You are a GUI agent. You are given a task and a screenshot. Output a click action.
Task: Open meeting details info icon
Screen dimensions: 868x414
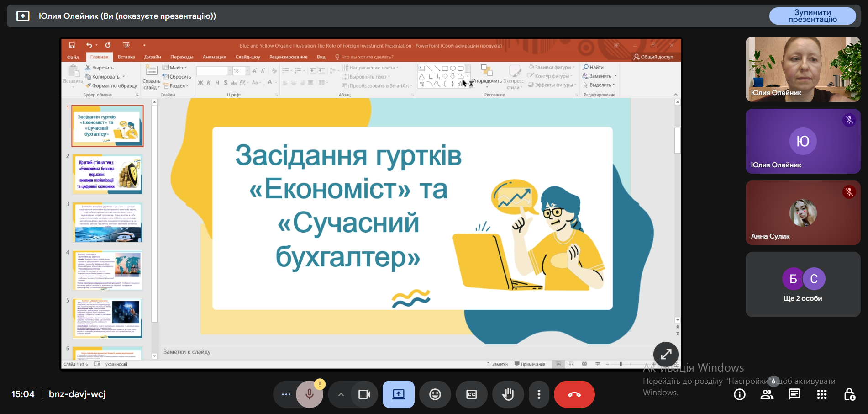[740, 394]
